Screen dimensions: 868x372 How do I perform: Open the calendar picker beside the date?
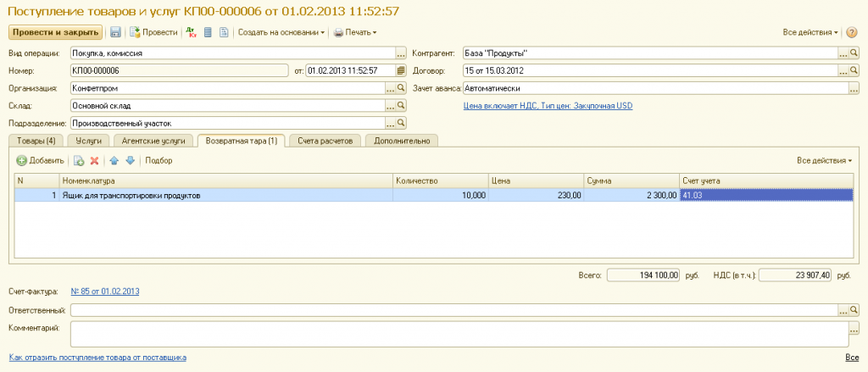(x=401, y=69)
